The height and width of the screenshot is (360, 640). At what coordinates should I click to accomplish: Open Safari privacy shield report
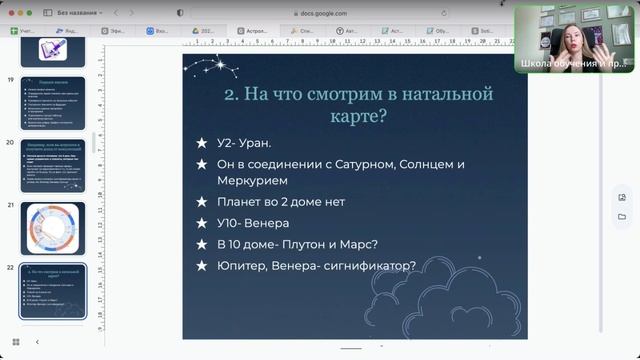tap(180, 13)
